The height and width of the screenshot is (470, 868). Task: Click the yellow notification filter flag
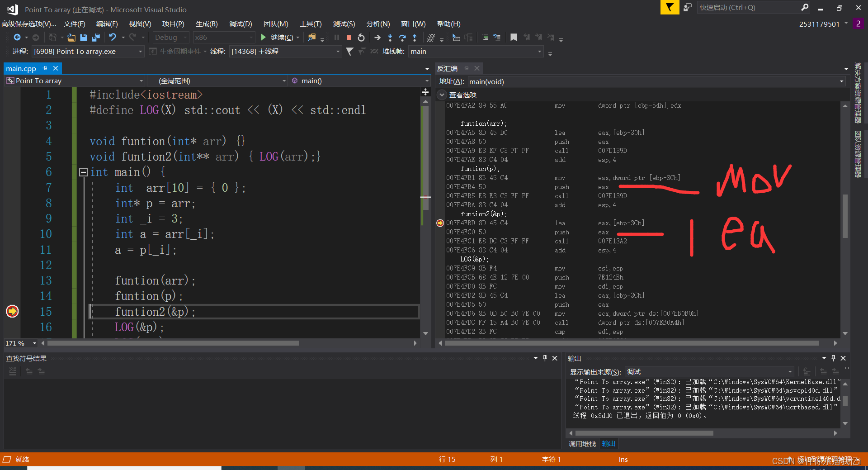670,7
